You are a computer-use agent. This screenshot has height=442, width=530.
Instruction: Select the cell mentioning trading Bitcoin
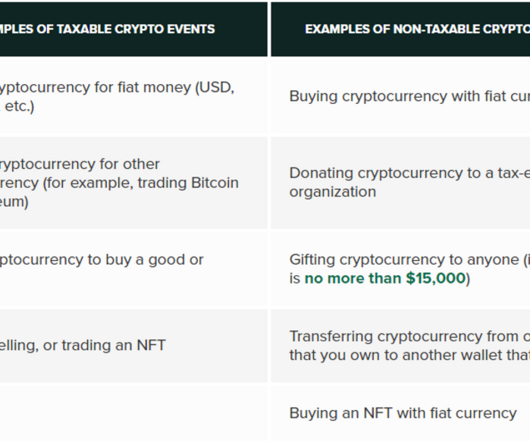click(x=134, y=183)
